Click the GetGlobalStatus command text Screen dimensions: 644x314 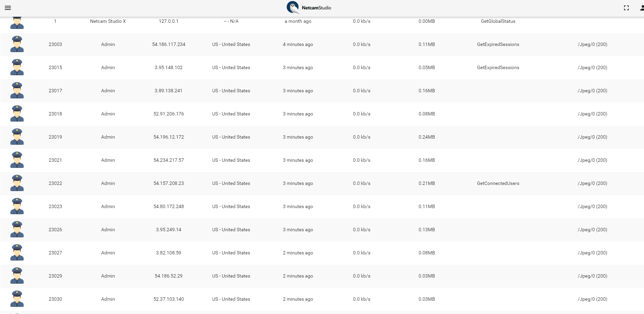point(498,21)
